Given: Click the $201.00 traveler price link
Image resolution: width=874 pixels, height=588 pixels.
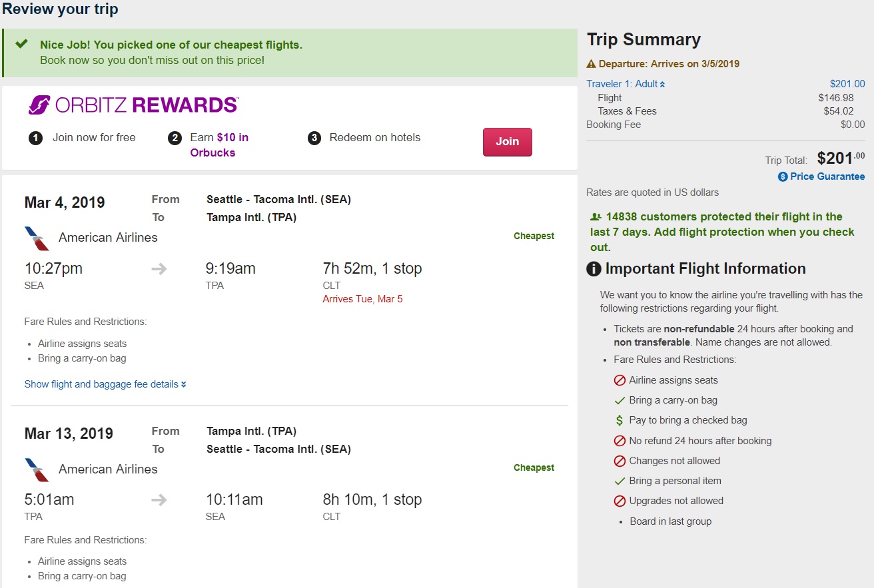Looking at the screenshot, I should 847,84.
